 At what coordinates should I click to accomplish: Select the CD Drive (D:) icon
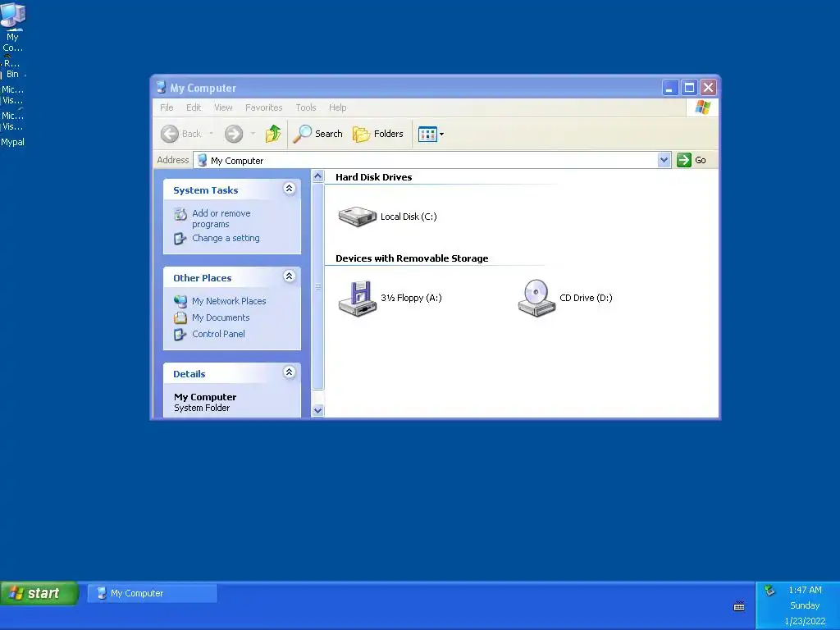536,299
